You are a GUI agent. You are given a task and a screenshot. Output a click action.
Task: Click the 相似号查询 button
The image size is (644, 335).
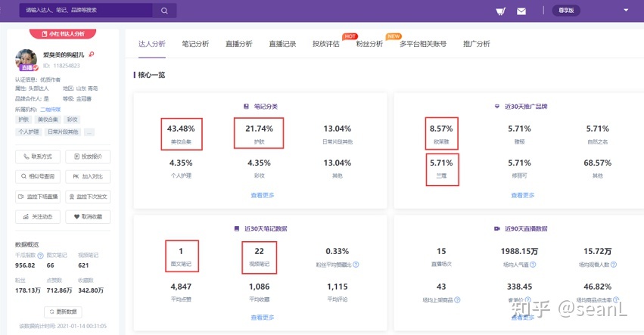(x=38, y=176)
